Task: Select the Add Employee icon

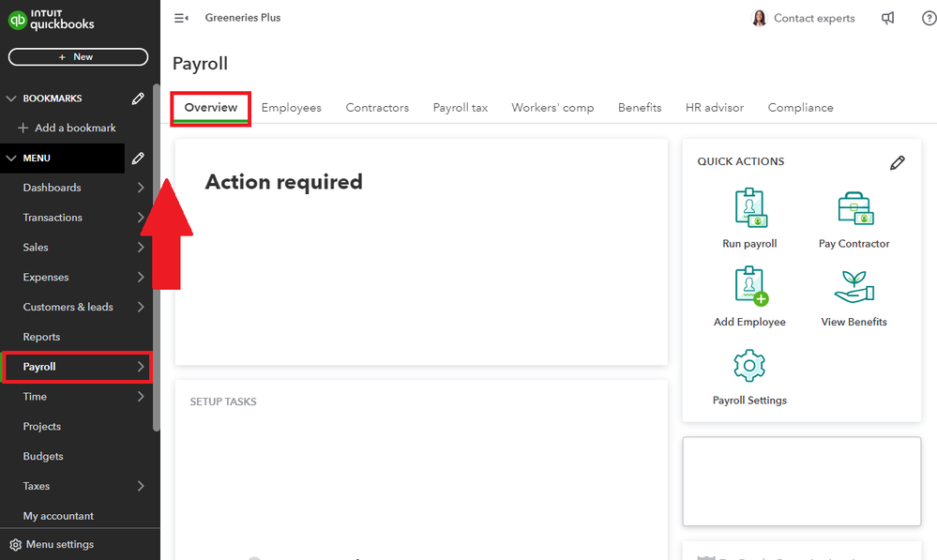Action: point(748,286)
